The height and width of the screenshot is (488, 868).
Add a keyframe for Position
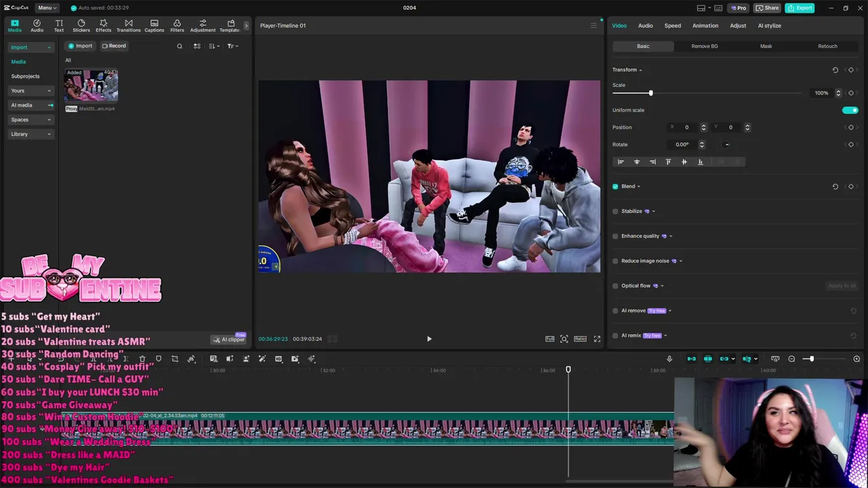click(851, 127)
